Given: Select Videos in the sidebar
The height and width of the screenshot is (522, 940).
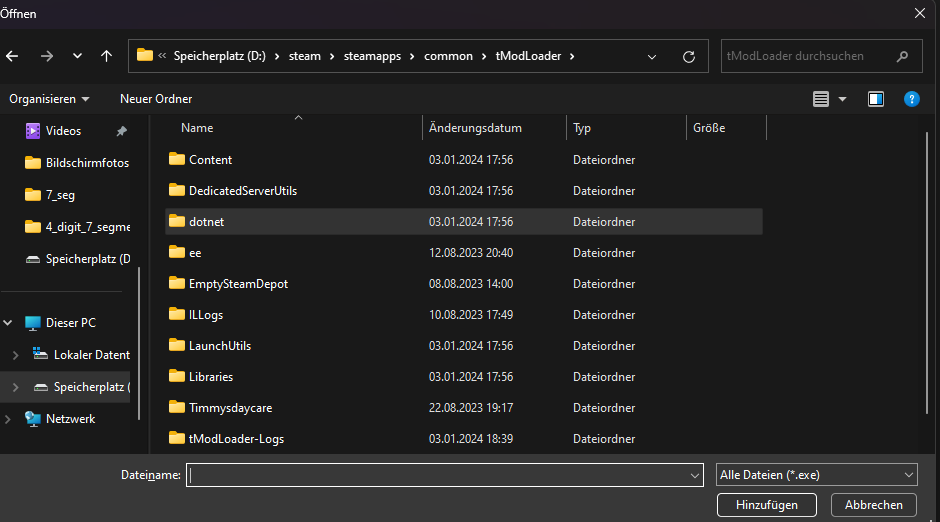Looking at the screenshot, I should click(x=64, y=131).
